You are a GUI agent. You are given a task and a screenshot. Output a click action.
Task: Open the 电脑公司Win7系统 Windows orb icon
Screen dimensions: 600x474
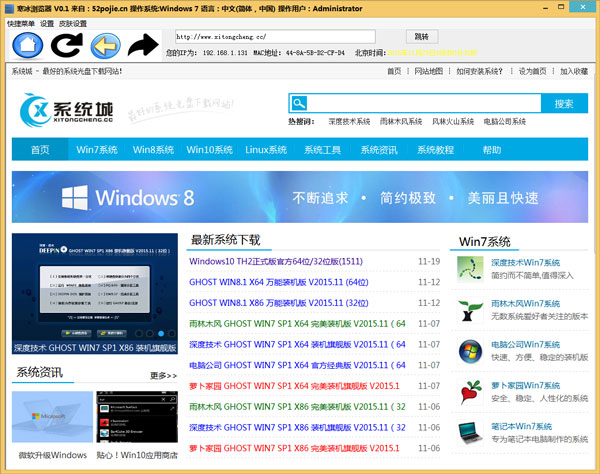pyautogui.click(x=470, y=351)
